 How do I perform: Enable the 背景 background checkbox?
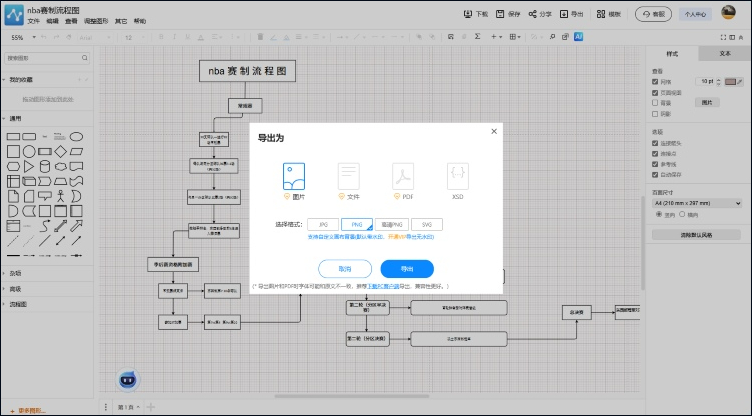coord(656,102)
